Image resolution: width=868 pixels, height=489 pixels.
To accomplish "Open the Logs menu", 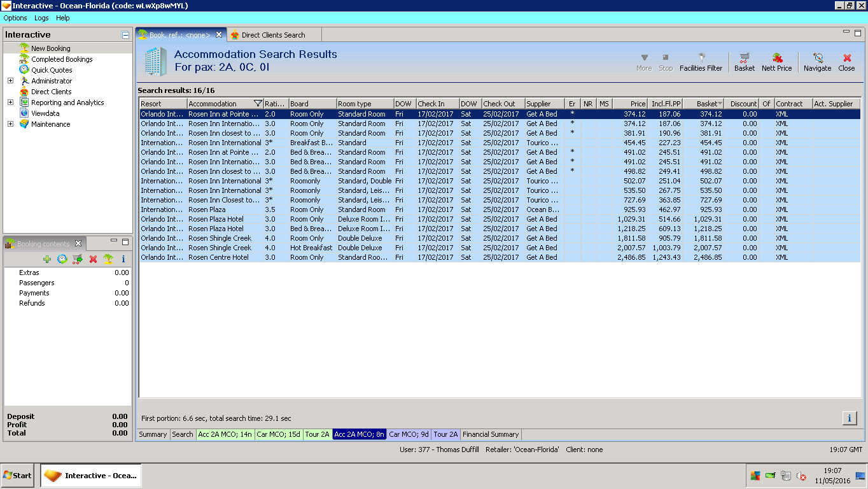I will tap(41, 18).
